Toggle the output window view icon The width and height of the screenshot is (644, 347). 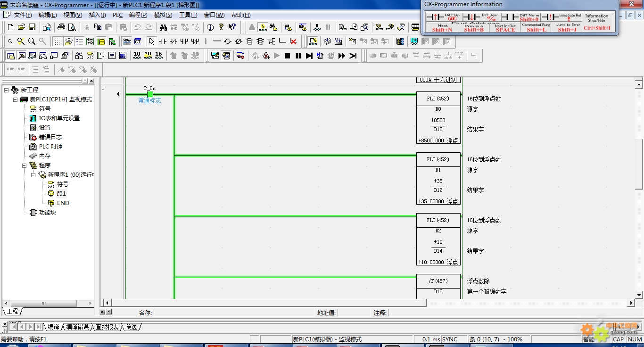pyautogui.click(x=21, y=56)
